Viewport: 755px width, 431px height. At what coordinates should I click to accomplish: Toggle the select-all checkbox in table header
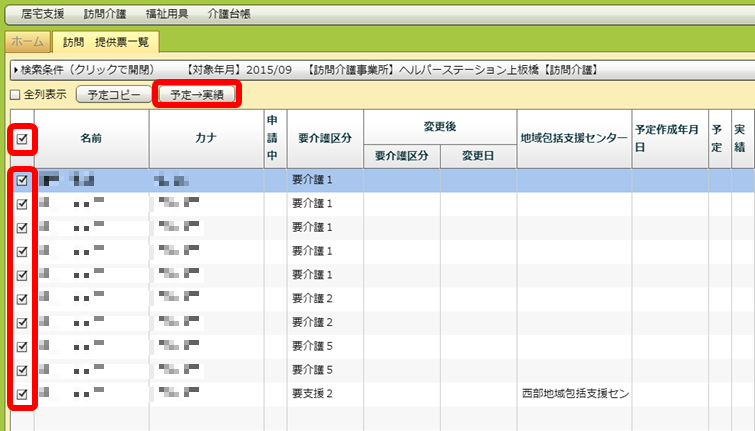(x=22, y=139)
